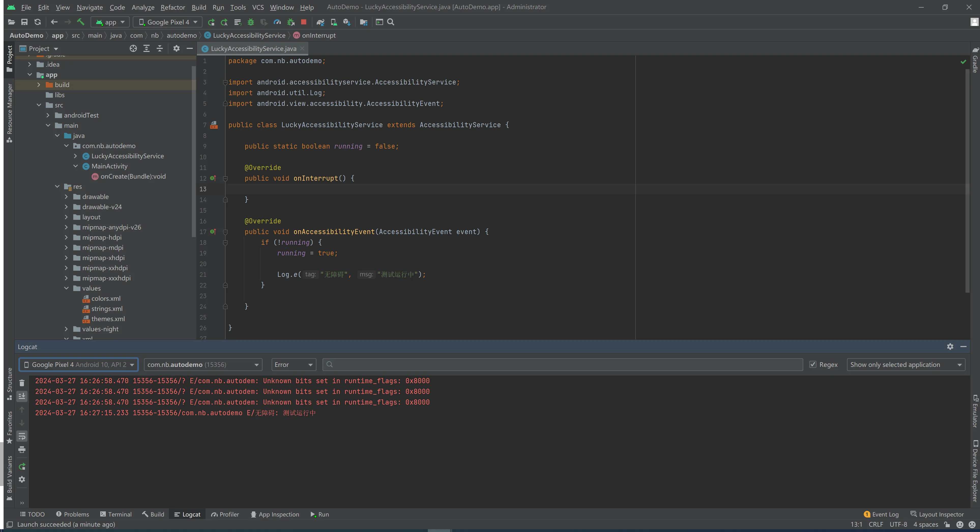
Task: Click the red Stop button
Action: (304, 22)
